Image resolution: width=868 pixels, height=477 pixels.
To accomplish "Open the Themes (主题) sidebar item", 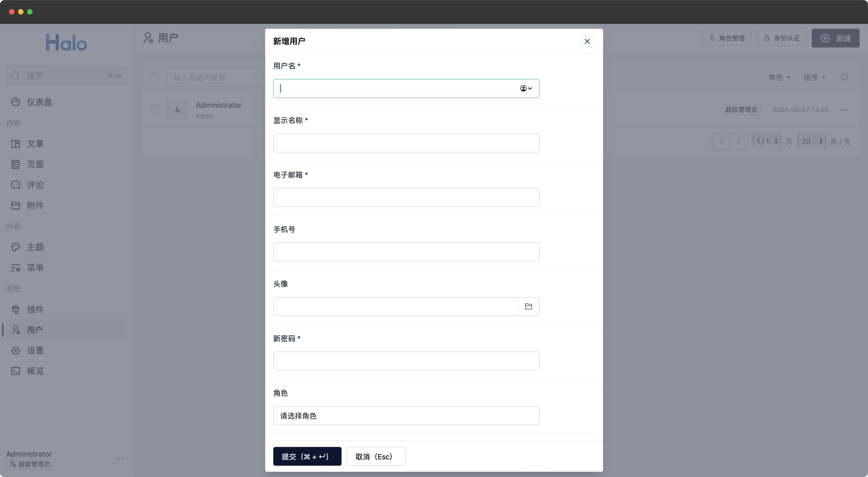I will [35, 247].
